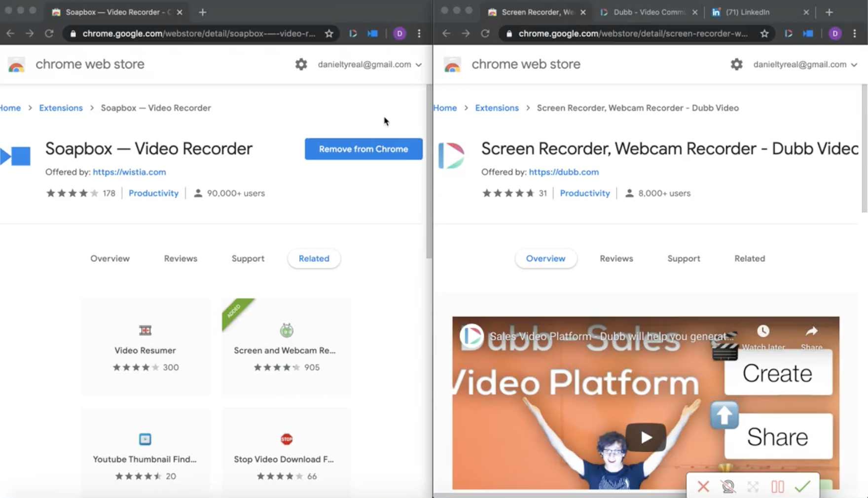Click chrome web store logo in right window

pyautogui.click(x=452, y=65)
